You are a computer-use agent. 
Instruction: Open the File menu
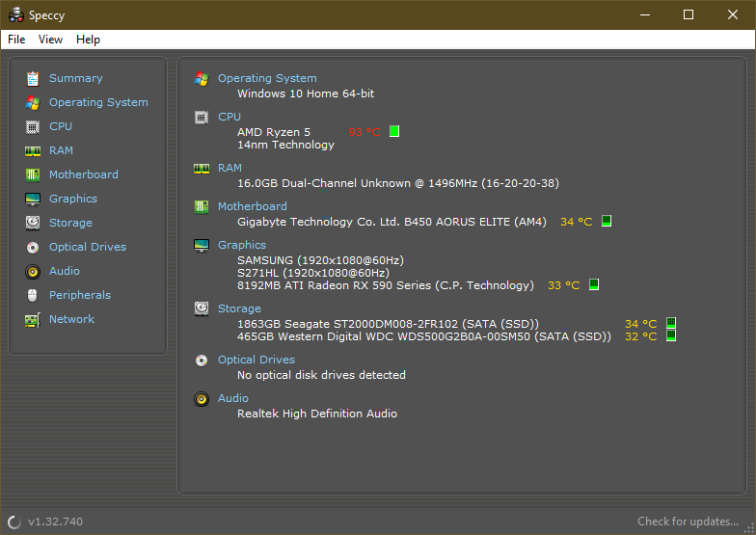tap(16, 40)
